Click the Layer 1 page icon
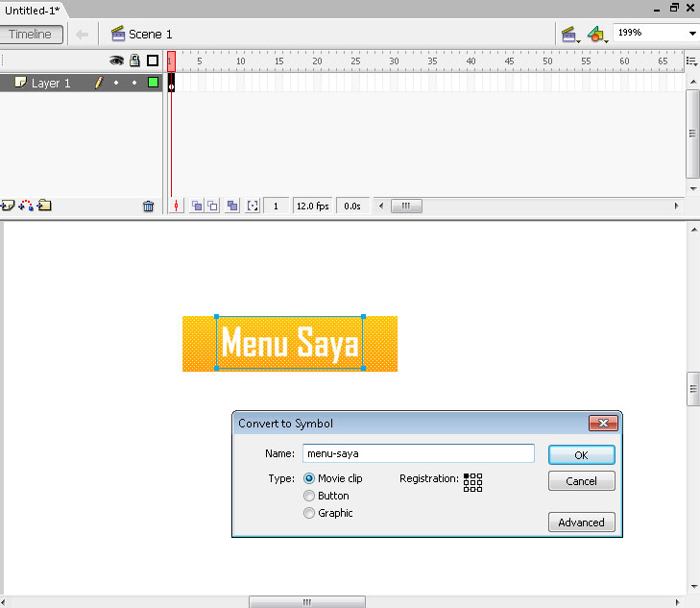 (20, 83)
